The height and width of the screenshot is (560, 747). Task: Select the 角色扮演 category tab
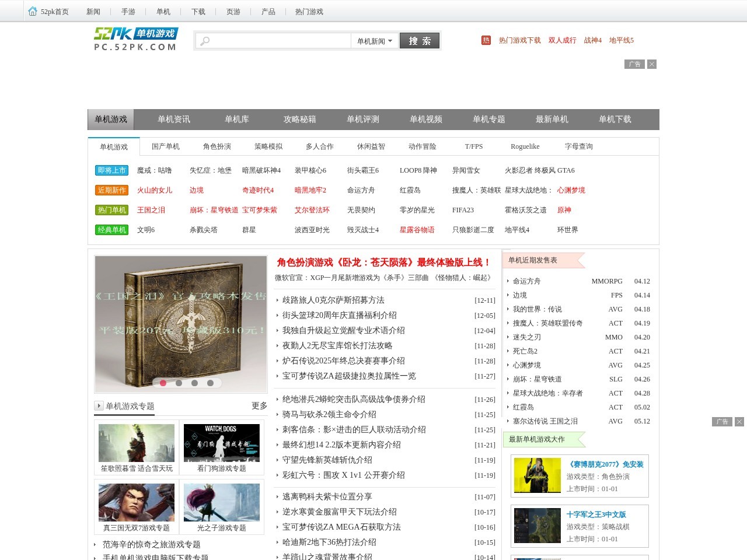(217, 146)
